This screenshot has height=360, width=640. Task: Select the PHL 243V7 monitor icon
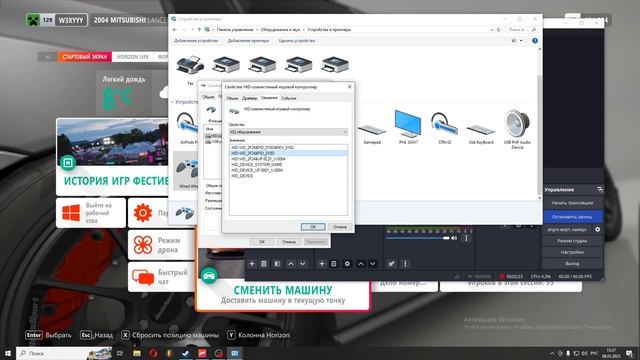click(408, 123)
